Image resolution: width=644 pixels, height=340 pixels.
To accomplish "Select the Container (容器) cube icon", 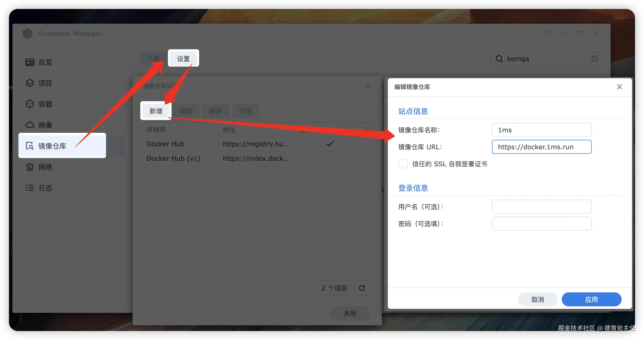I will [x=30, y=104].
